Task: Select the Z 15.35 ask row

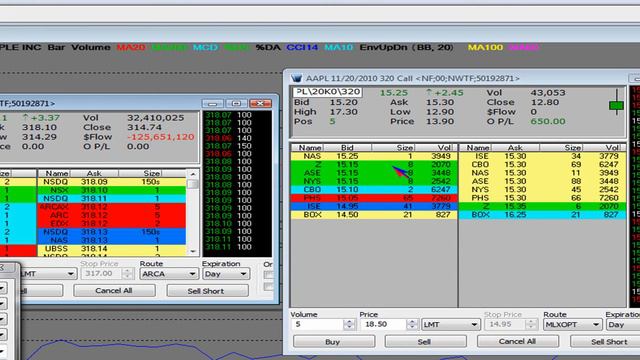Action: tap(542, 207)
